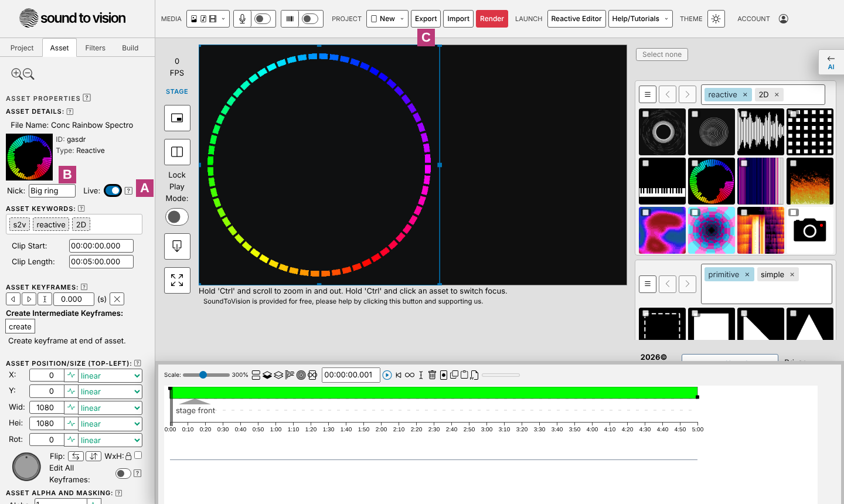Click the Select none button
The image size is (844, 504).
662,55
